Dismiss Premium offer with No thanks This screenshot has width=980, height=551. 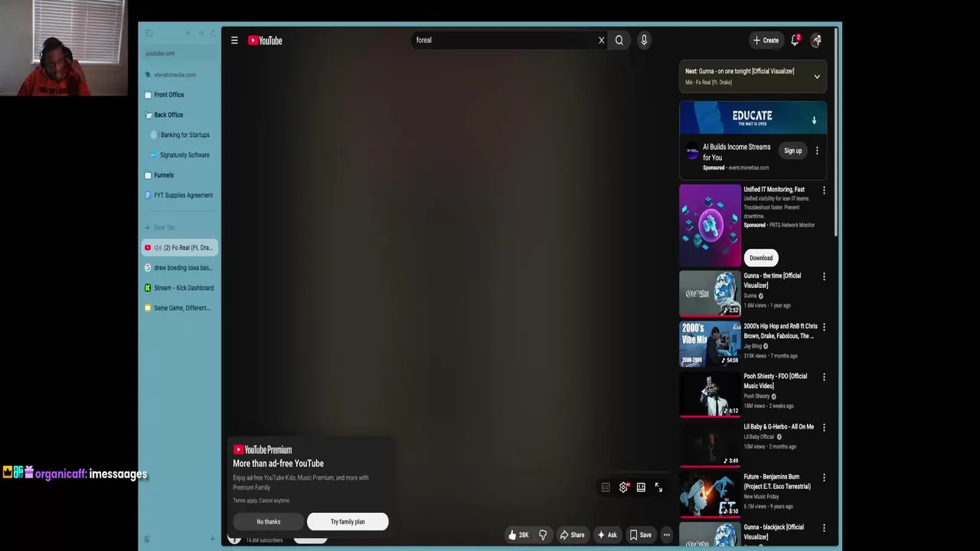[268, 522]
